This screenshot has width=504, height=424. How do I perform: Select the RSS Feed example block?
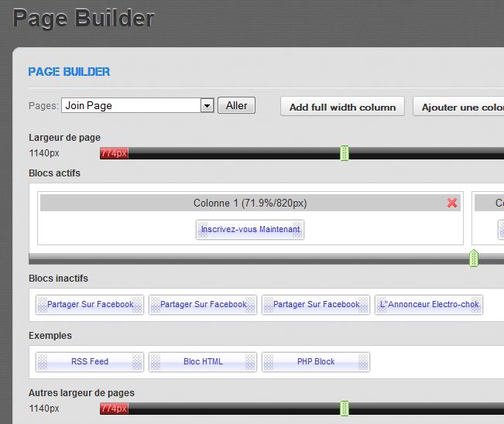(90, 362)
